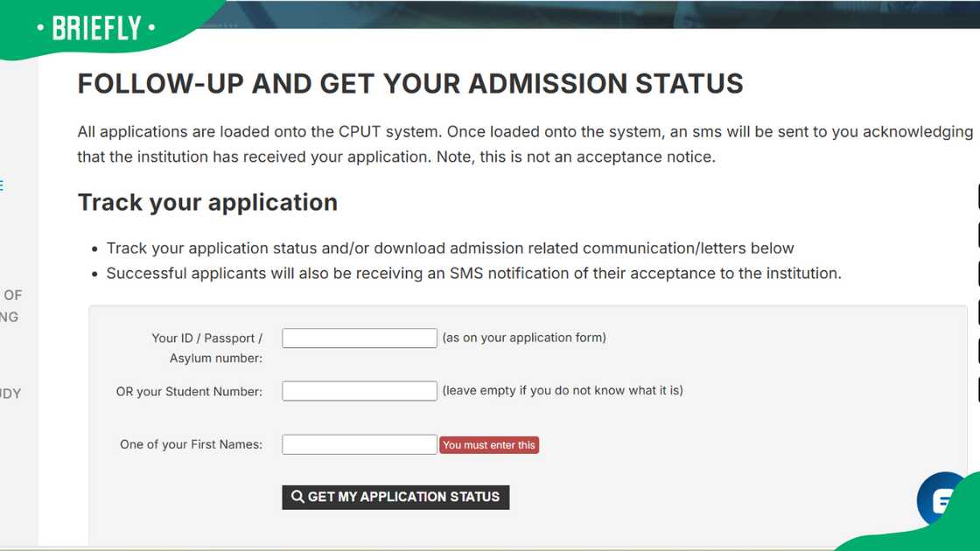Click into the Student Number text box
The height and width of the screenshot is (551, 980).
tap(359, 391)
